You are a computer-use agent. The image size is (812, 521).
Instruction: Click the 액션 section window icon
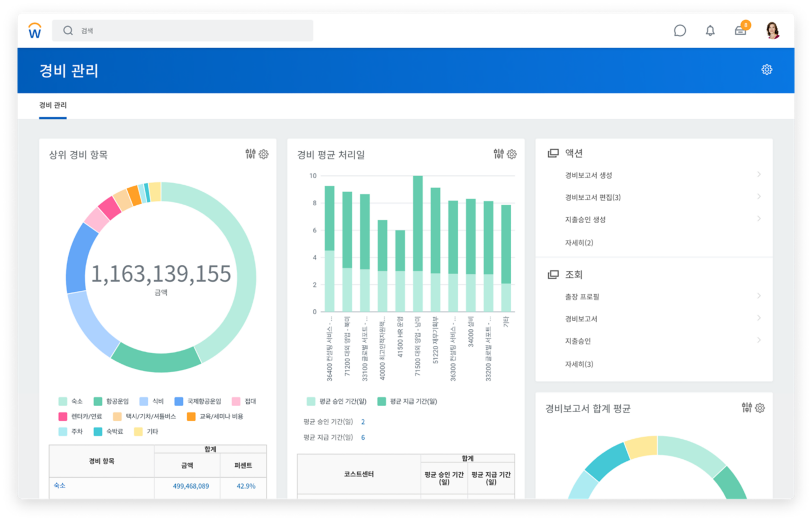(x=553, y=153)
